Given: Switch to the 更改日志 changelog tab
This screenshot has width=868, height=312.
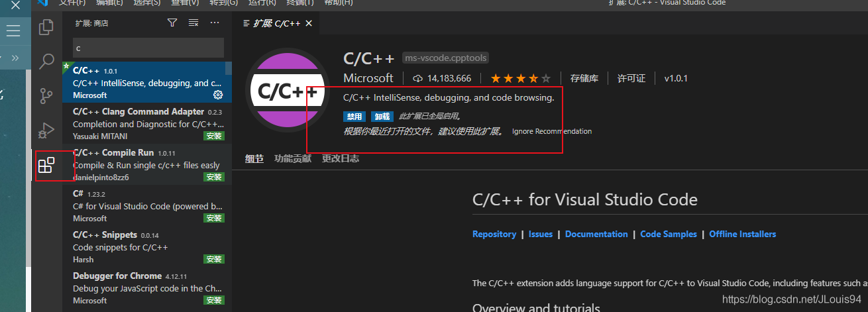Looking at the screenshot, I should coord(341,159).
